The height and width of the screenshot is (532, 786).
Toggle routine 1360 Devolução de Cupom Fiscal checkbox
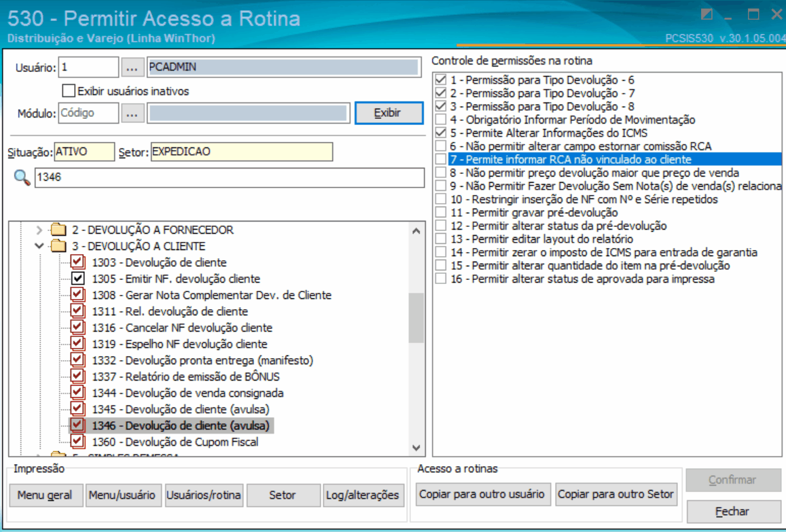(x=77, y=441)
